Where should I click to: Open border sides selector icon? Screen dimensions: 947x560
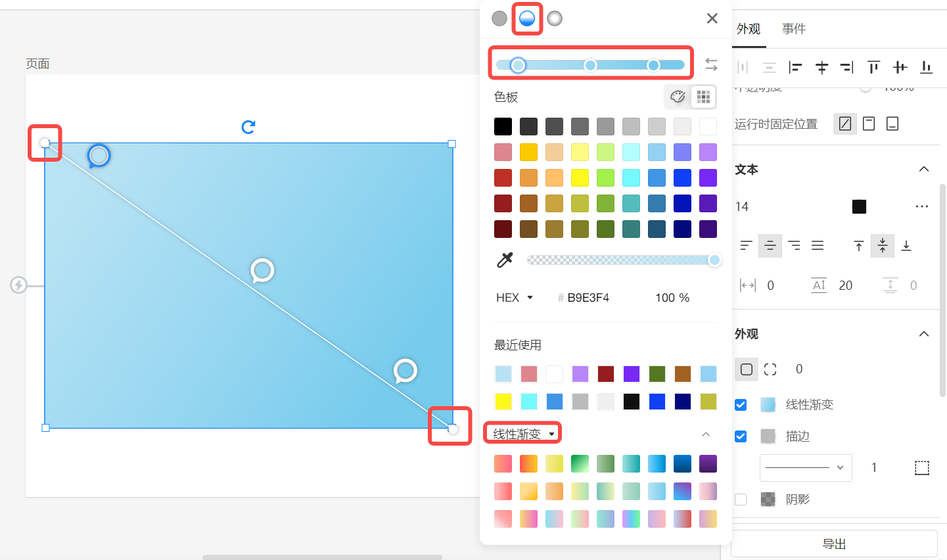tap(922, 468)
